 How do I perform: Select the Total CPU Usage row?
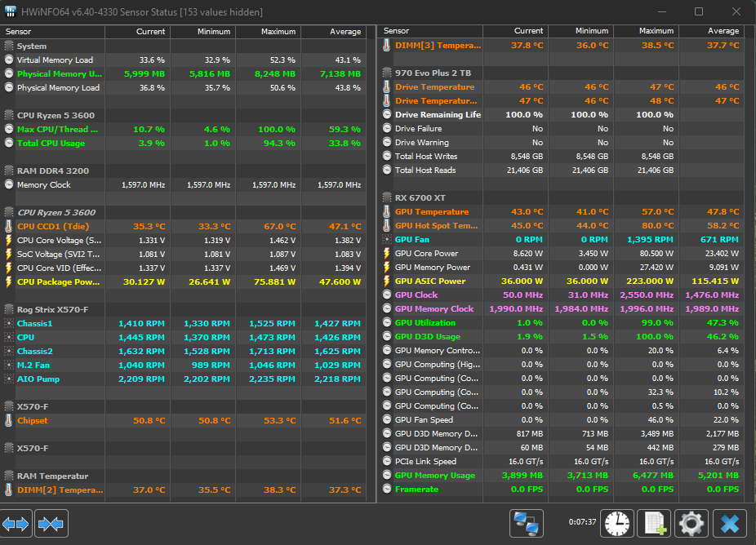(x=184, y=143)
